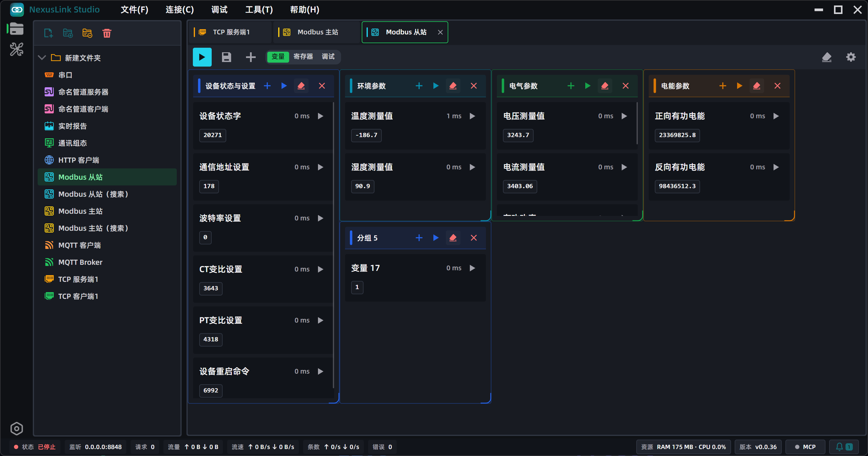Image resolution: width=868 pixels, height=456 pixels.
Task: Switch to the 寄存器 view toggle
Action: [x=303, y=57]
